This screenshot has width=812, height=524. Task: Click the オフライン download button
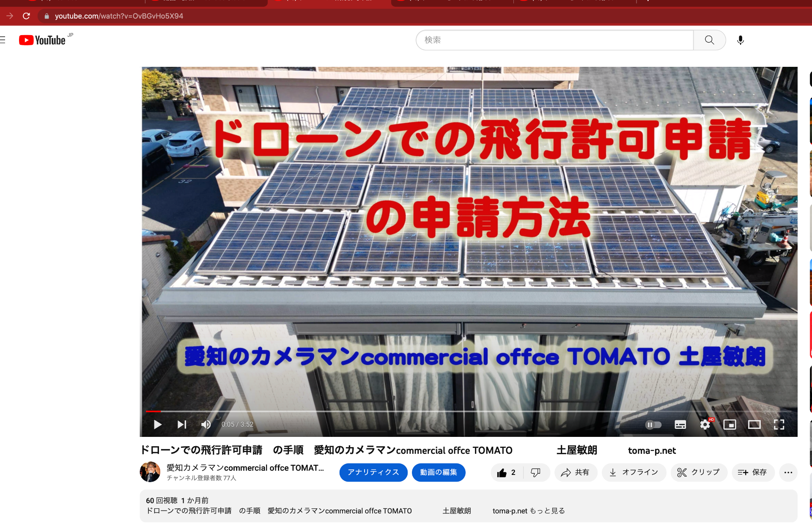coord(634,472)
